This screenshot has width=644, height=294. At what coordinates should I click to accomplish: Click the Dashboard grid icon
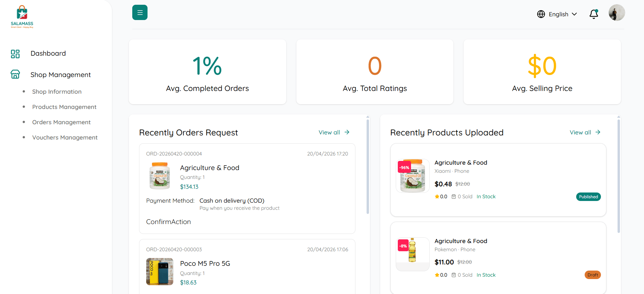point(15,54)
